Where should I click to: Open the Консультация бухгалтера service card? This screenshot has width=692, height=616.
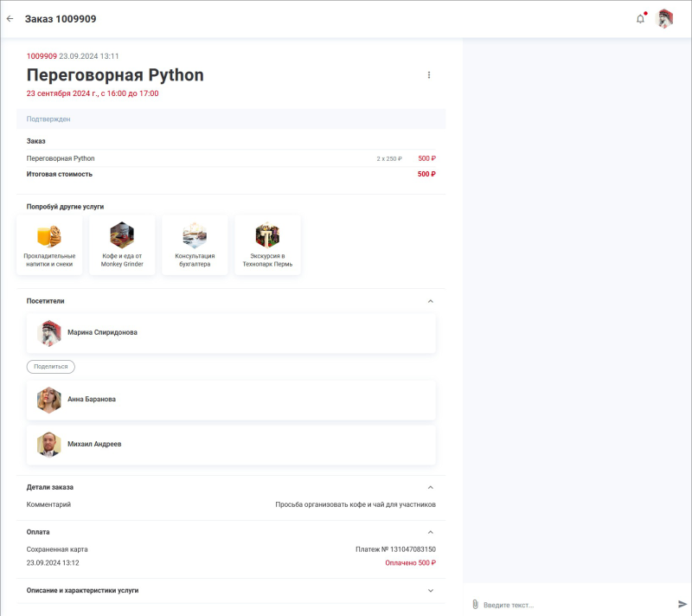coord(195,244)
